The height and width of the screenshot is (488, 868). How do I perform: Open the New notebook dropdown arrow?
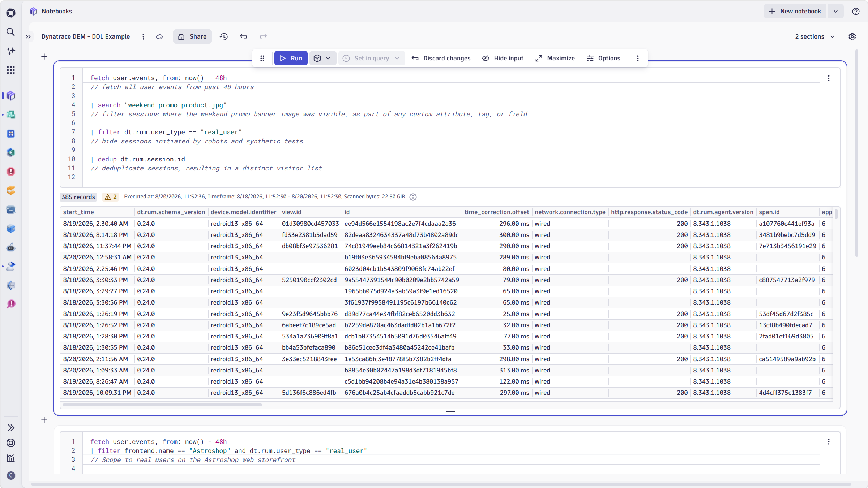(835, 11)
